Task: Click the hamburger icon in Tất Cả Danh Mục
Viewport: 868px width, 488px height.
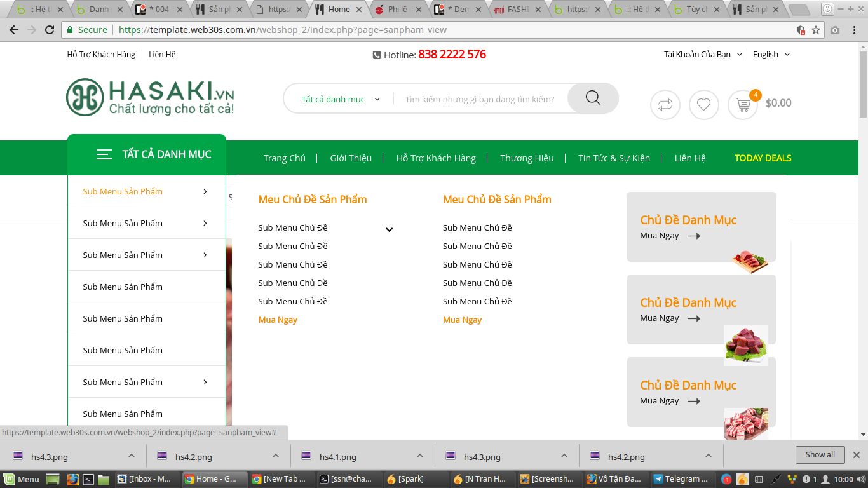Action: (x=104, y=154)
